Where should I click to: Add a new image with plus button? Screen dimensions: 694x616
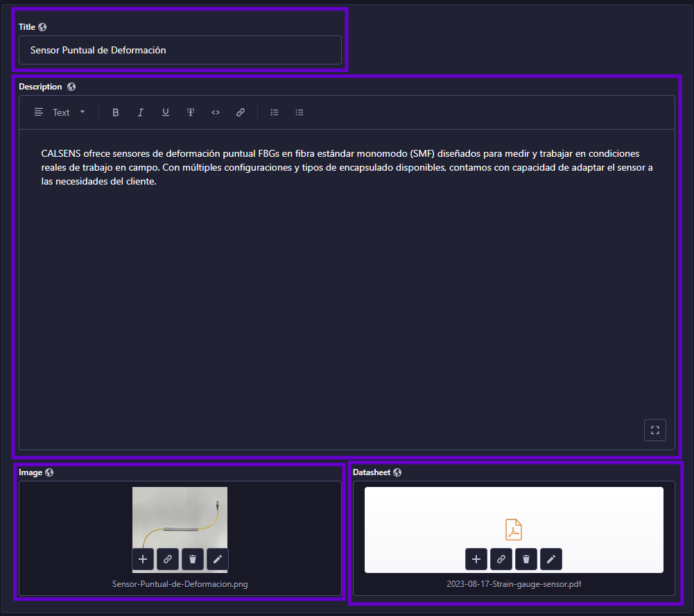[143, 559]
